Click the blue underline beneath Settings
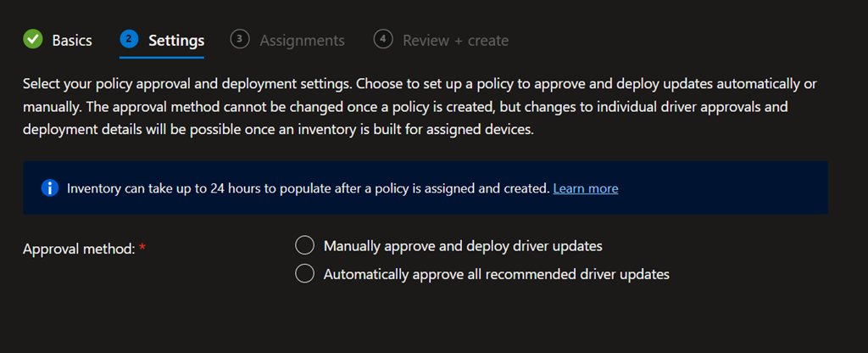Image resolution: width=868 pixels, height=353 pixels. (162, 58)
